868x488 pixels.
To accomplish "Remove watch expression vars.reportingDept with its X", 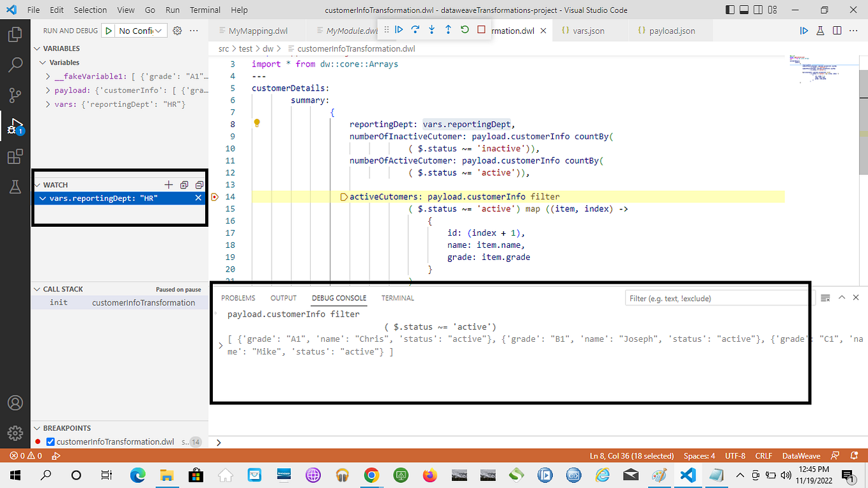I will pos(199,198).
